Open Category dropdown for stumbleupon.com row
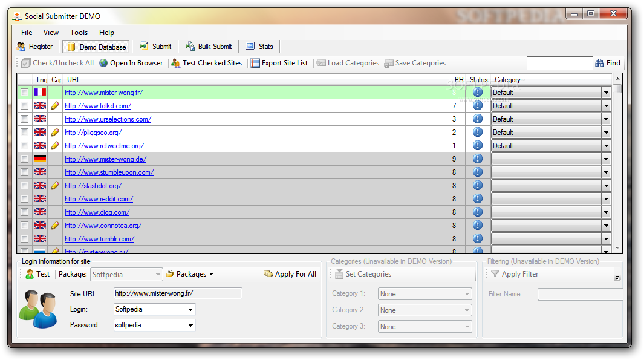The width and height of the screenshot is (644, 360). click(607, 172)
